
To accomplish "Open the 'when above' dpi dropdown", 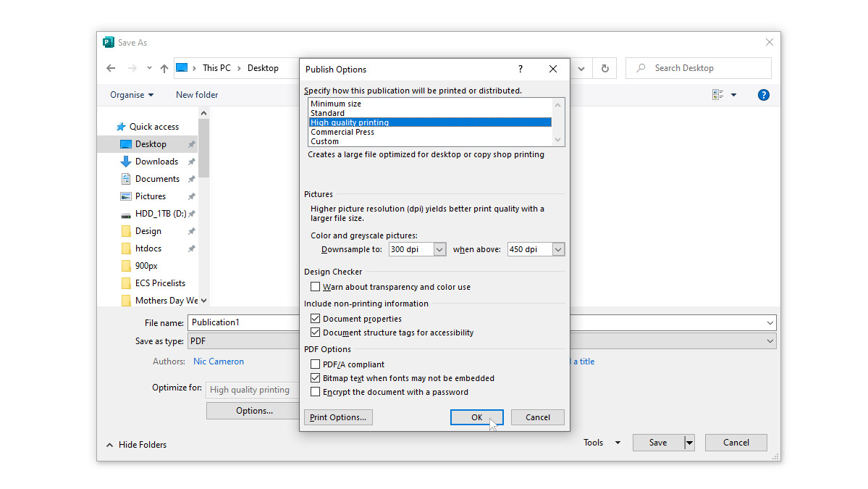I will tap(558, 248).
